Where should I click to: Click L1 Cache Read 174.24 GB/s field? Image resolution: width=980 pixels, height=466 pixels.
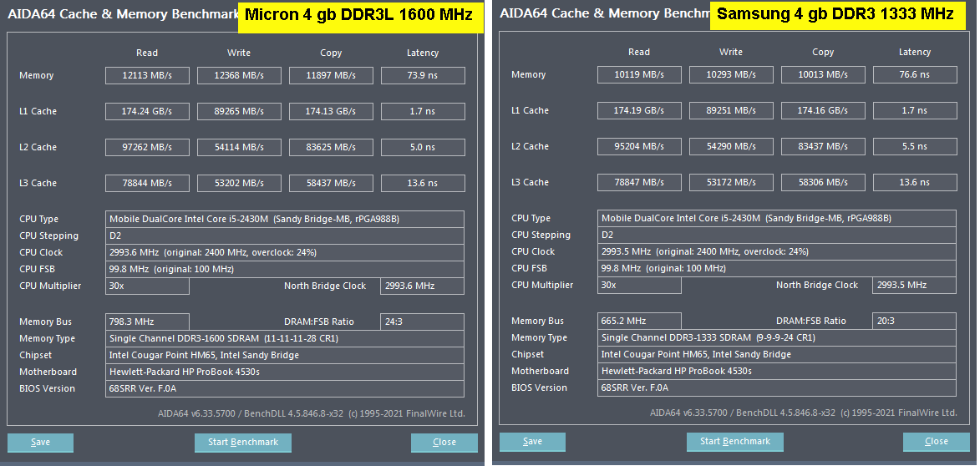(x=148, y=112)
